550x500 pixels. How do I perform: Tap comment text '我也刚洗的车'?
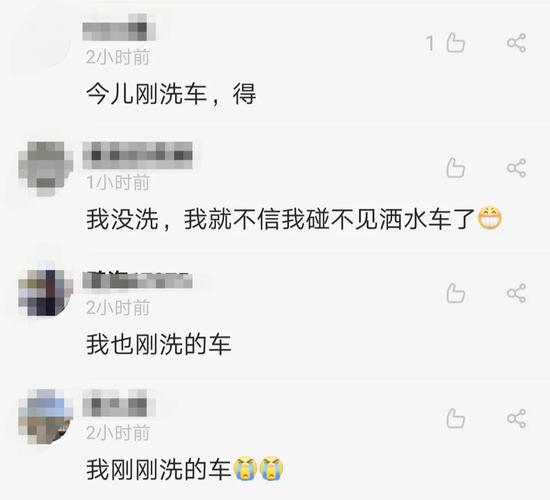[159, 344]
